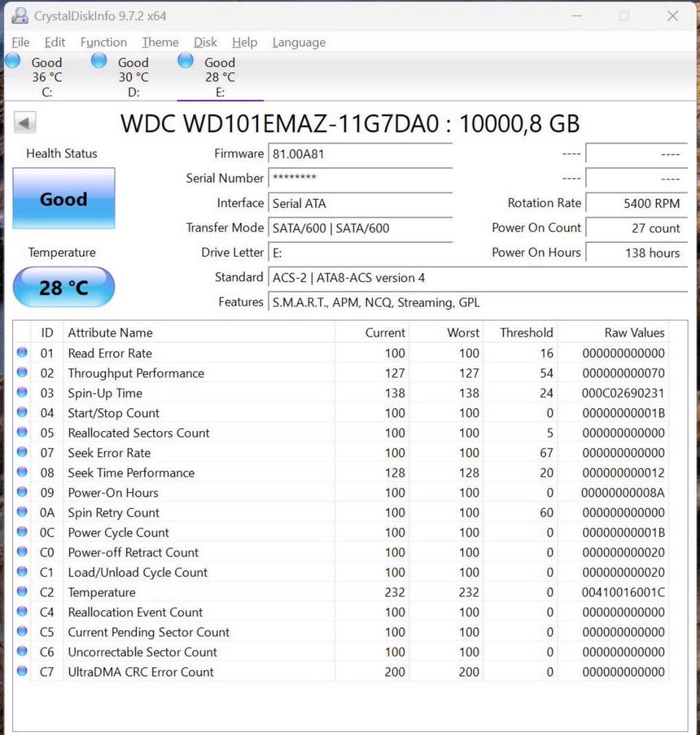Image resolution: width=700 pixels, height=735 pixels.
Task: Click the status dot for Uncorrectable Sector Count
Action: click(22, 651)
